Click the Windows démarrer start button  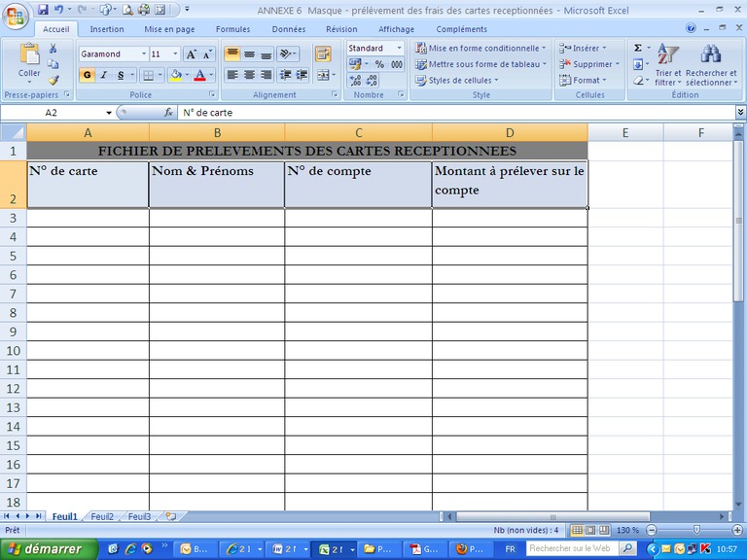[x=47, y=548]
